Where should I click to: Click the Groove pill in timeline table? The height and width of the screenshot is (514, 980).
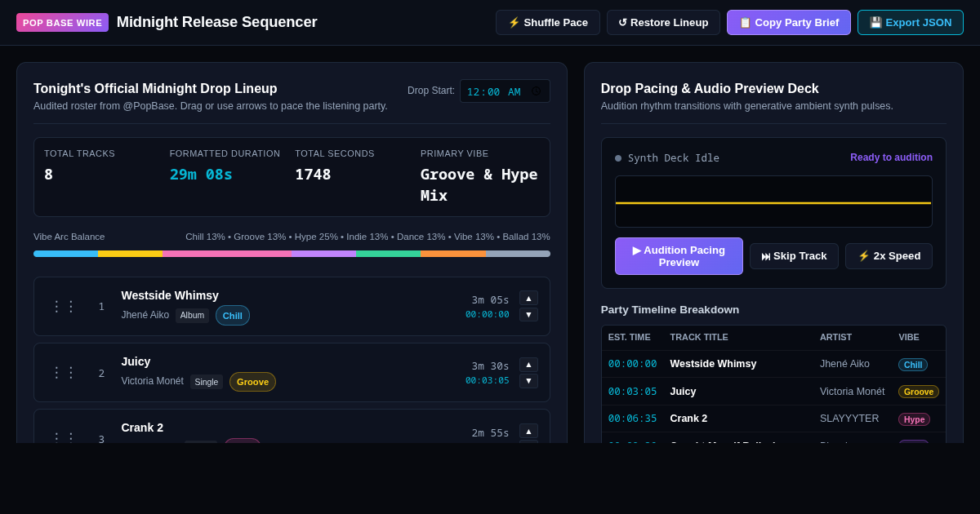tap(919, 392)
